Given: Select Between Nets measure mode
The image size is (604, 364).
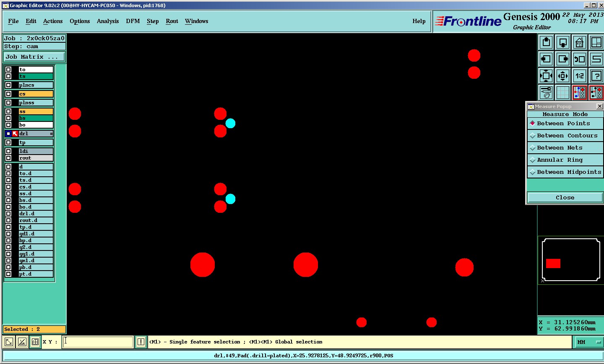Looking at the screenshot, I should 565,148.
